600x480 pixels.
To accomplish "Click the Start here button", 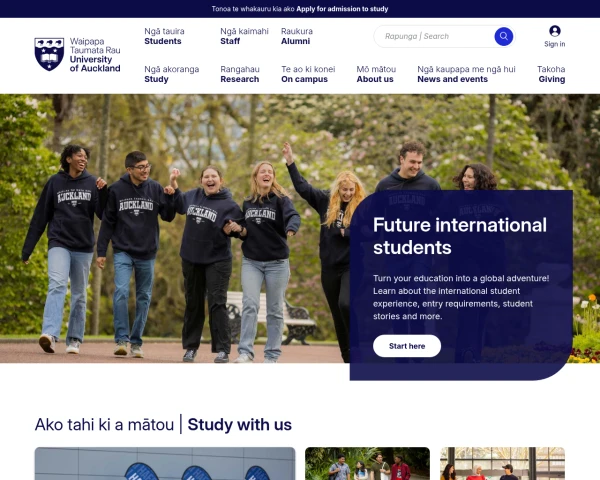I will 407,346.
